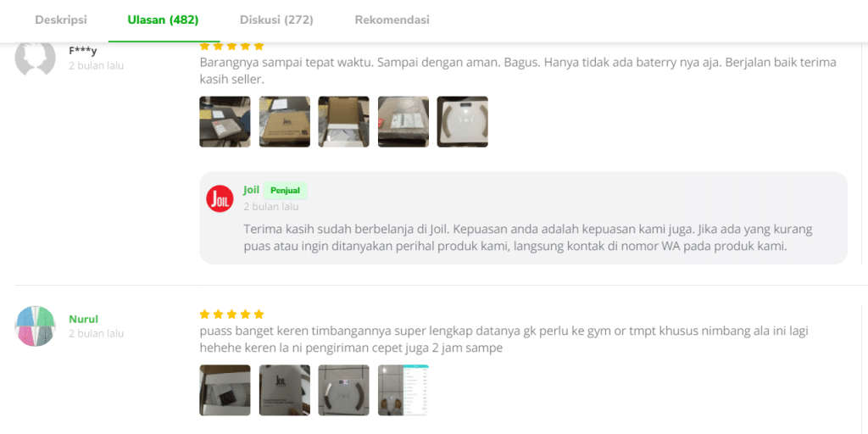Open Nurul's Joil packaging photo thumbnail
This screenshot has width=868, height=434.
pyautogui.click(x=285, y=390)
